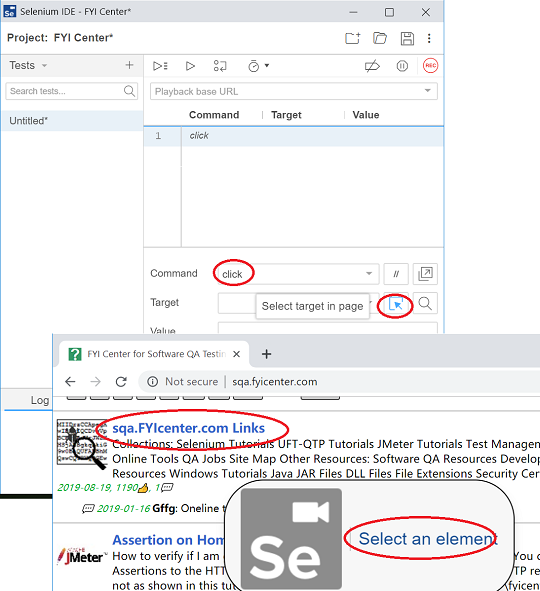Click the magnifier thumbnail beside Links article
Viewport: 540px width, 591px height.
coord(81,444)
